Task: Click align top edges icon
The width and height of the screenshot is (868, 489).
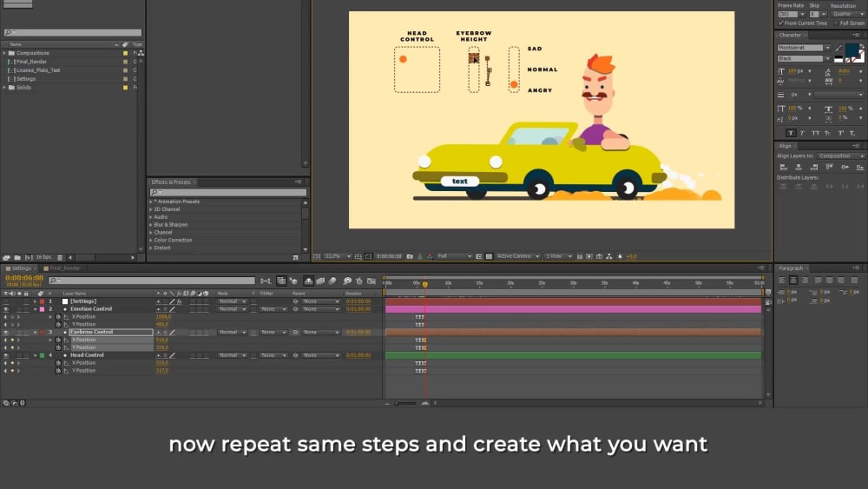Action: [829, 167]
